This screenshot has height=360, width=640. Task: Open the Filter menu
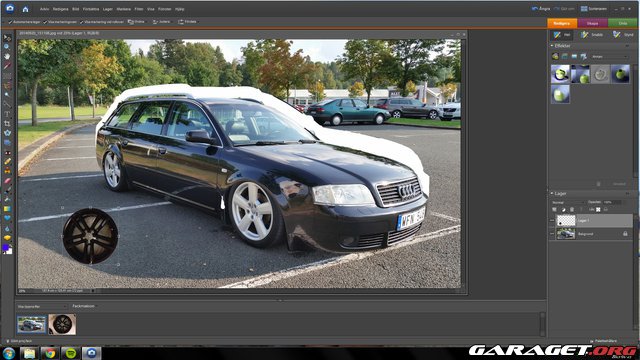(139, 9)
